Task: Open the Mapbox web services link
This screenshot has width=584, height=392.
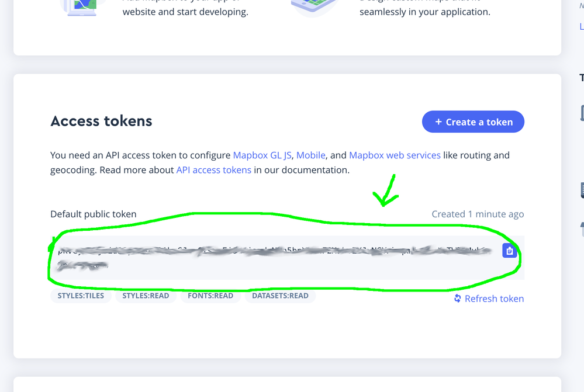Action: click(395, 155)
